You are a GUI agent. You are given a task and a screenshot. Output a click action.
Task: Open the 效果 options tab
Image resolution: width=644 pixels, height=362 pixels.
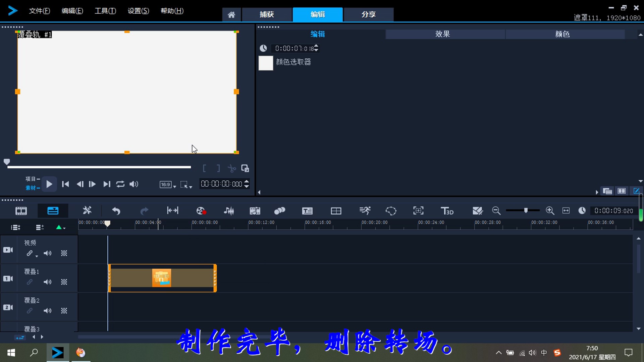[445, 34]
